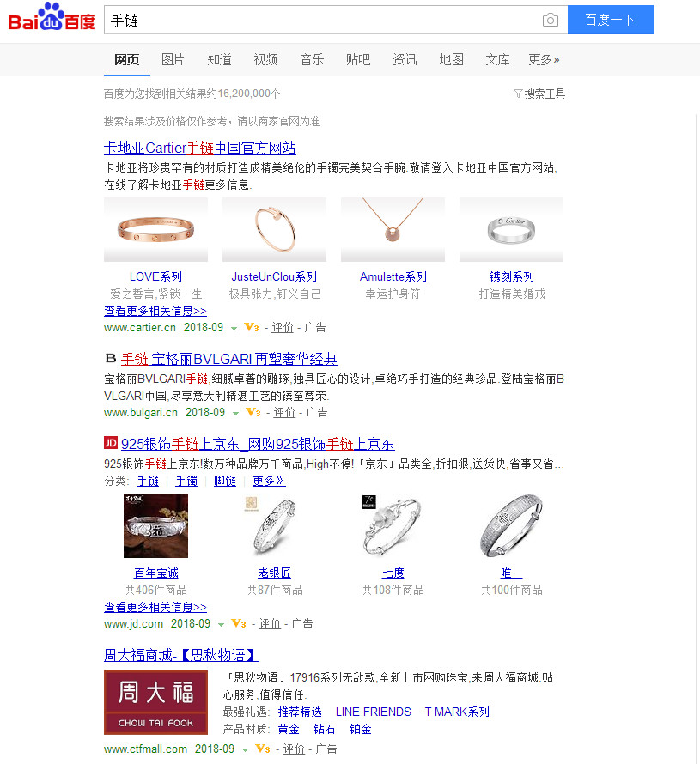The height and width of the screenshot is (764, 700).
Task: Click the LINE FRIENDS link
Action: point(374,712)
